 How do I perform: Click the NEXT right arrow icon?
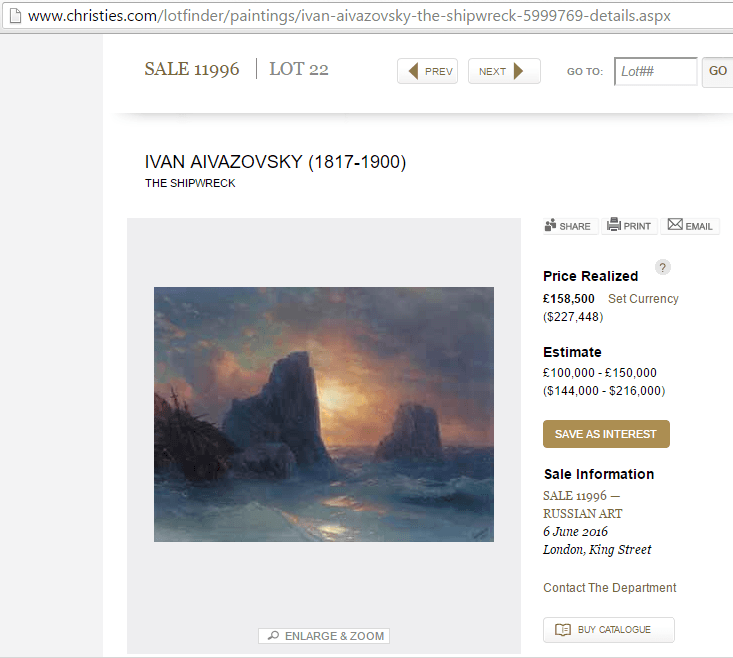click(x=518, y=71)
